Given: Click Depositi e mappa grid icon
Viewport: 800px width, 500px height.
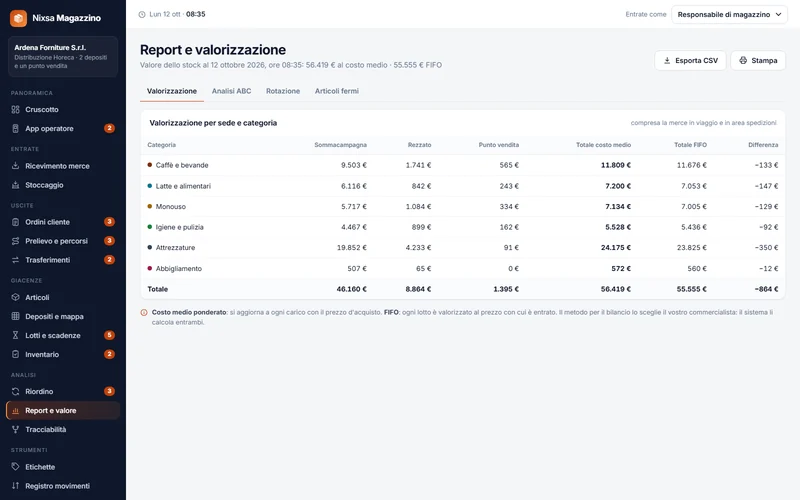Looking at the screenshot, I should tap(15, 316).
